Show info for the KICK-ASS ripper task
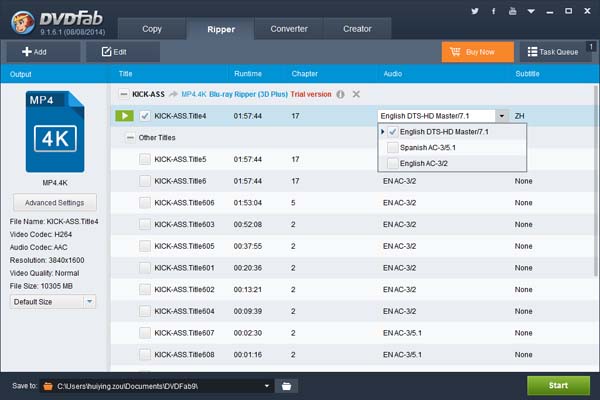This screenshot has width=600, height=400. pyautogui.click(x=340, y=94)
